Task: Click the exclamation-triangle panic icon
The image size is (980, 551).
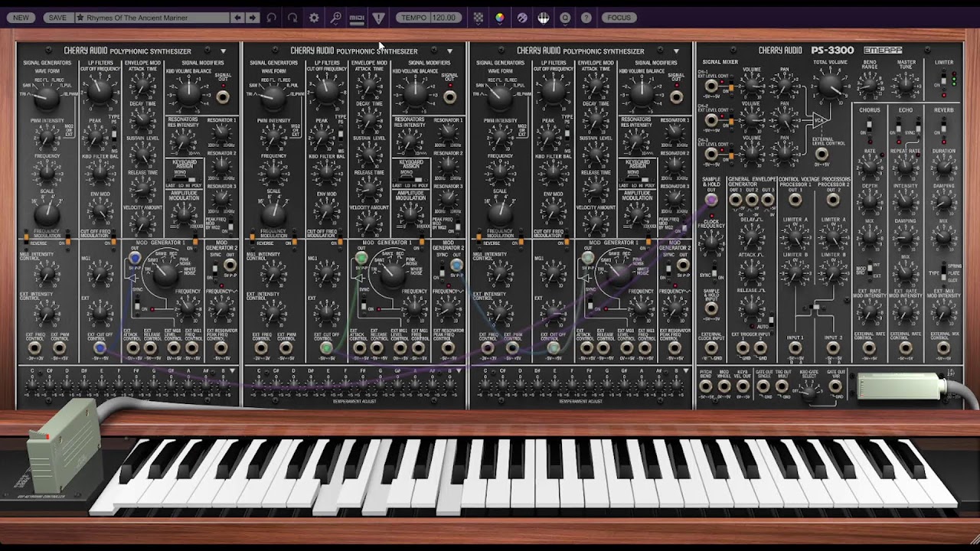Action: click(x=378, y=18)
